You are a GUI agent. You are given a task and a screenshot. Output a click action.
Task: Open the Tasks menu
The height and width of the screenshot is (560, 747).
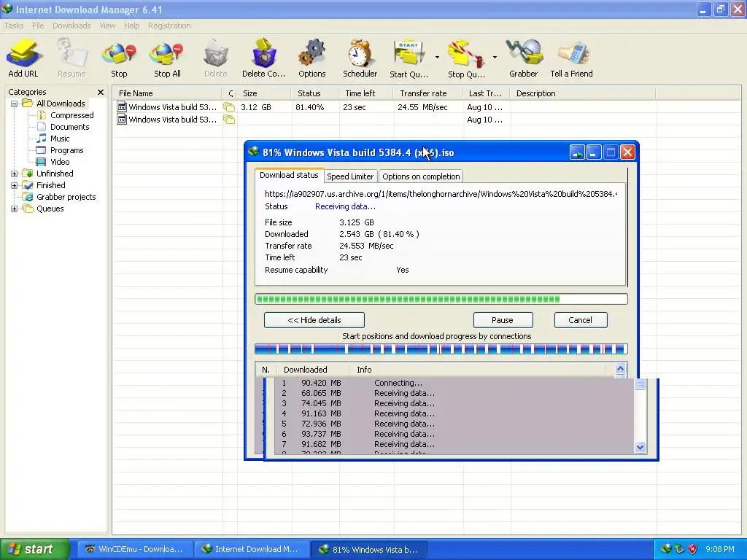click(14, 26)
